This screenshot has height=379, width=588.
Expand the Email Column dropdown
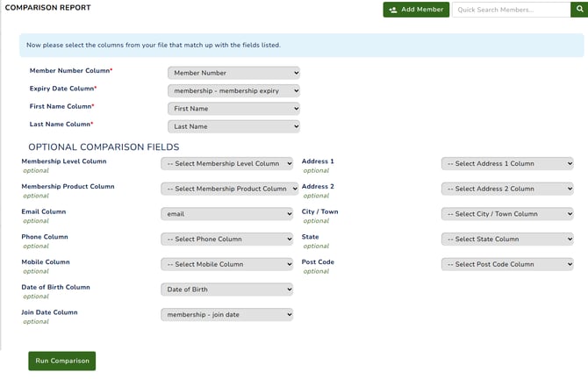coord(226,214)
